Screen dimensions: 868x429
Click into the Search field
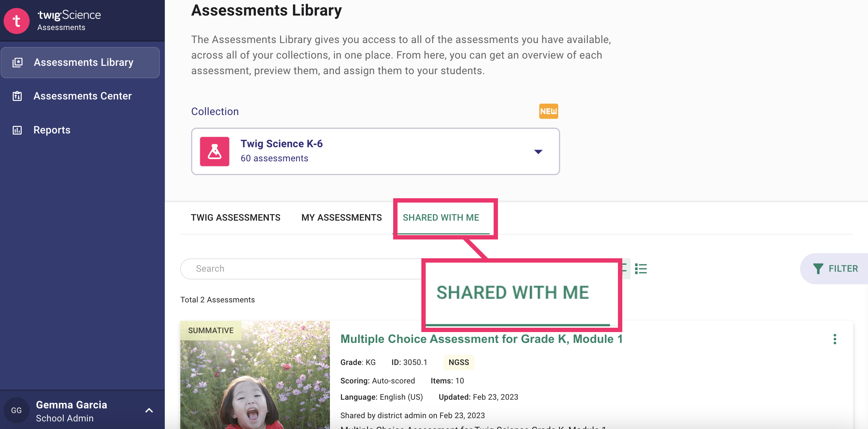click(x=301, y=269)
